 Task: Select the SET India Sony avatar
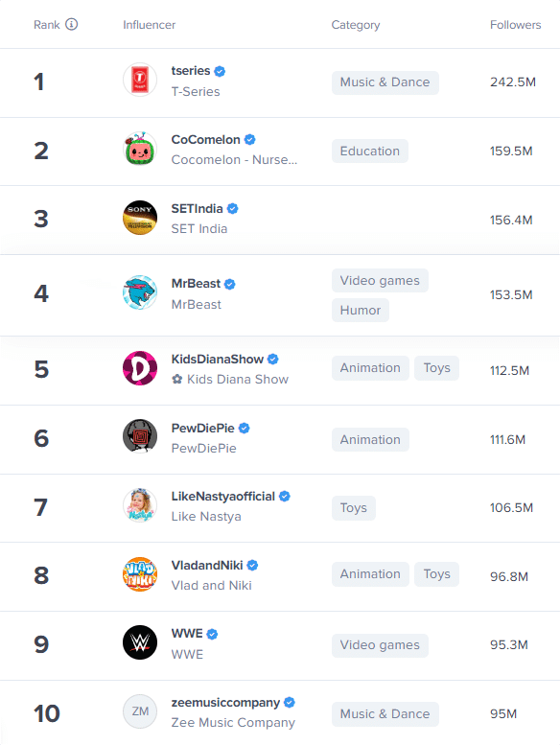coord(140,218)
